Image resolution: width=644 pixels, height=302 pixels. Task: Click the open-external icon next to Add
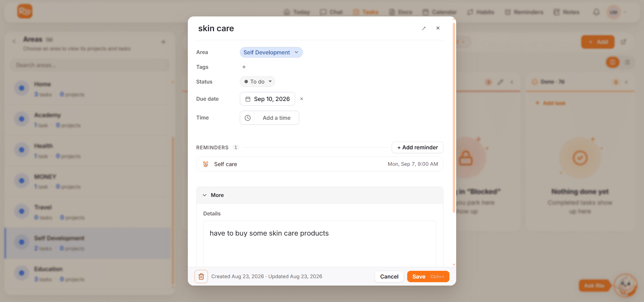coord(624,42)
